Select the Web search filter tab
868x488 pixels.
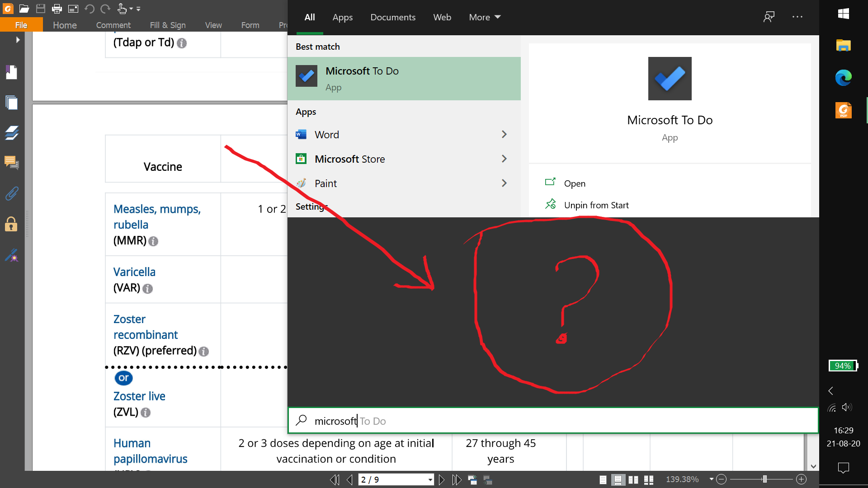442,17
